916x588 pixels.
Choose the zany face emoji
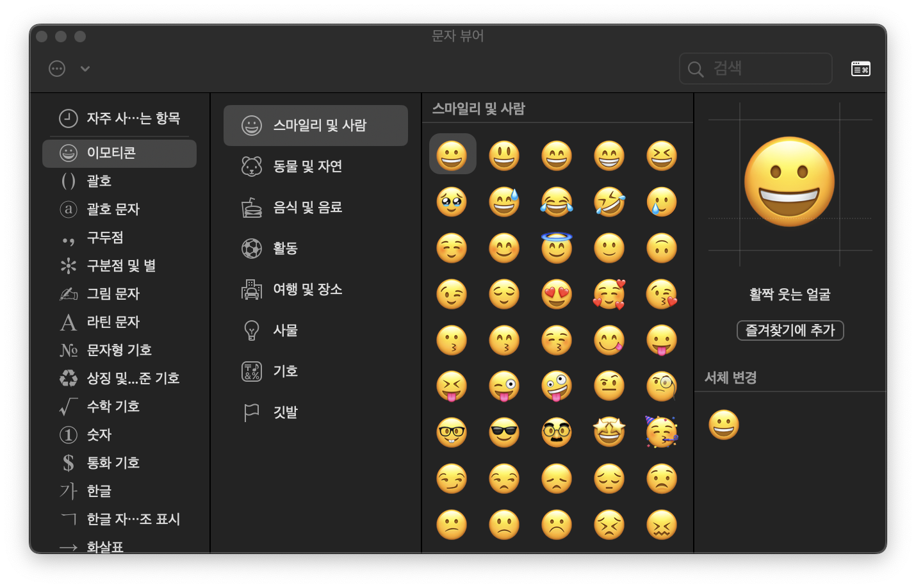pos(557,386)
